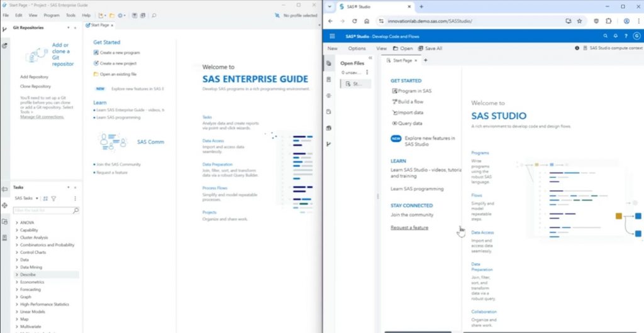Image resolution: width=644 pixels, height=333 pixels.
Task: Click Create a new program link
Action: (x=116, y=53)
